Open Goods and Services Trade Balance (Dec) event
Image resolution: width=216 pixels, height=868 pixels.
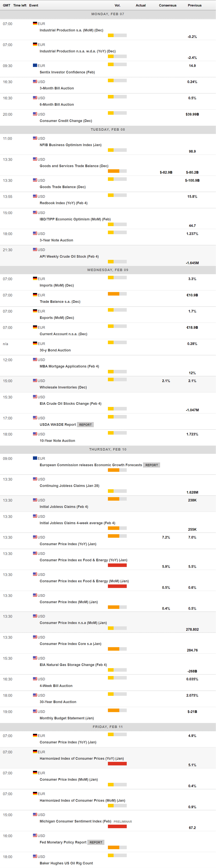coord(74,166)
